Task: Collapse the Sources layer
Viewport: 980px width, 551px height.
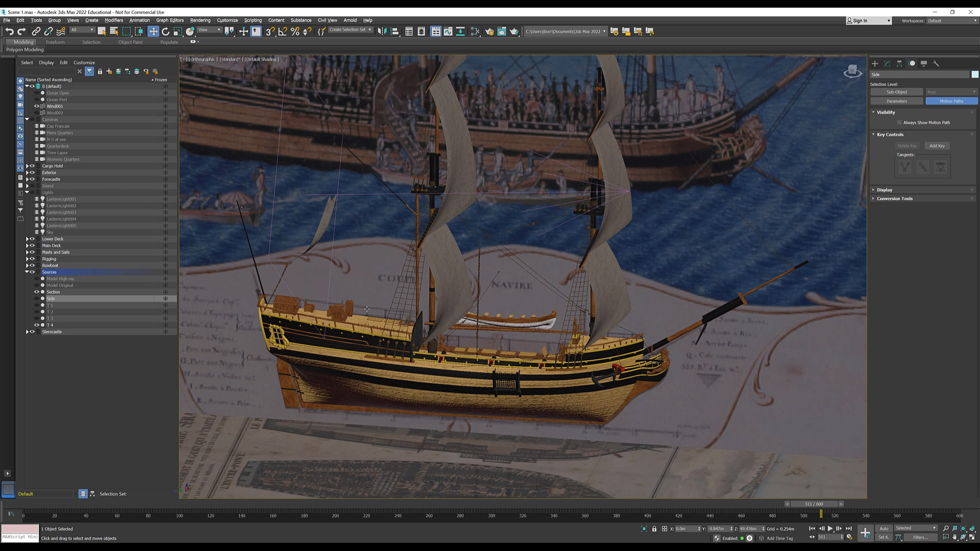Action: coord(27,272)
